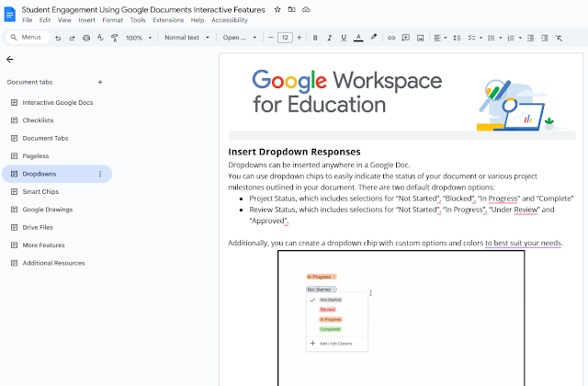
Task: Star this document
Action: (277, 9)
